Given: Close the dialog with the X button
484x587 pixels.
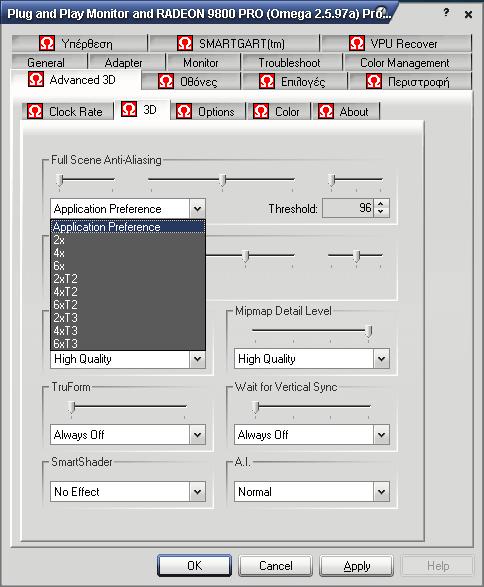Looking at the screenshot, I should (468, 14).
